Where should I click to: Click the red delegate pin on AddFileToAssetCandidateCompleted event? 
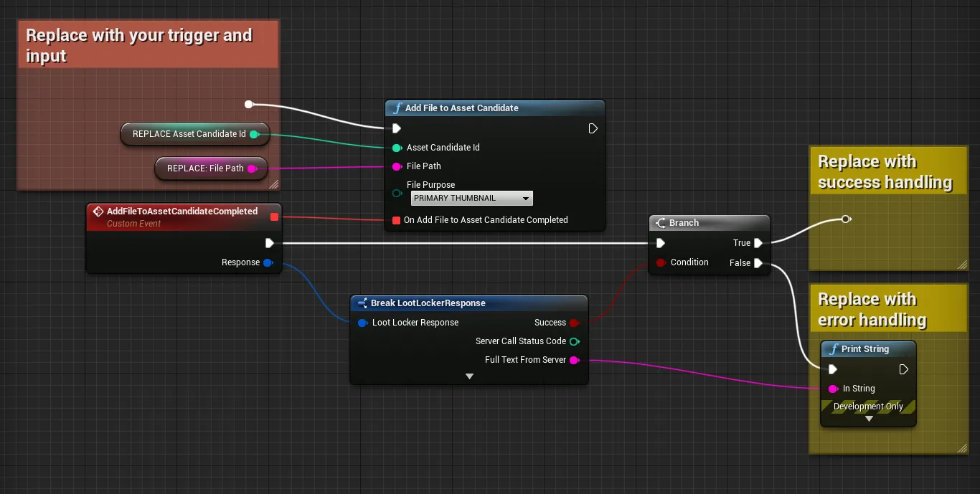pyautogui.click(x=274, y=217)
